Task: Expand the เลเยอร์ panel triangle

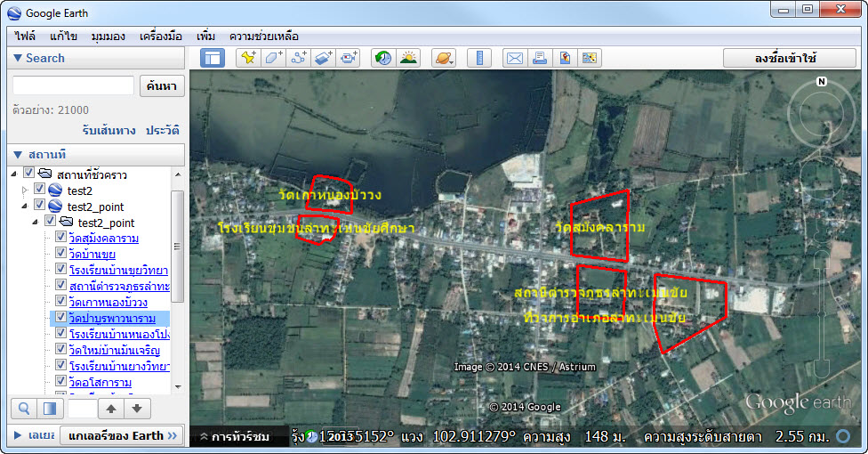Action: tap(17, 435)
